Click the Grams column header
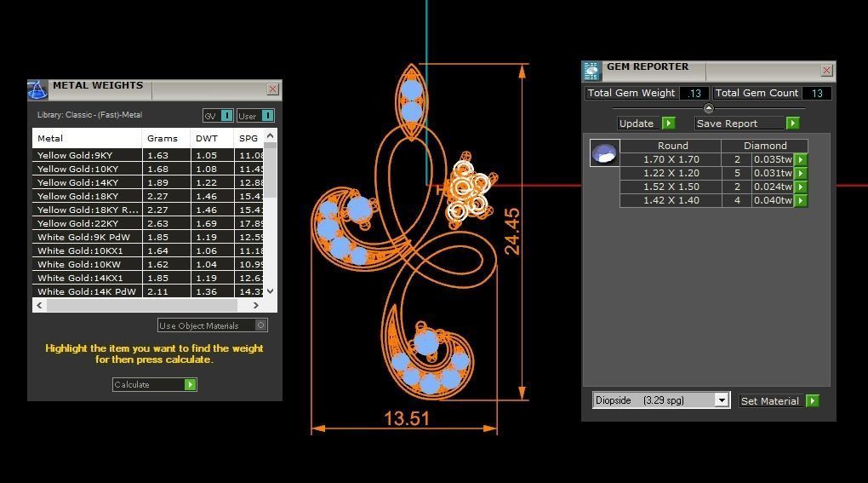This screenshot has height=483, width=868. click(166, 139)
